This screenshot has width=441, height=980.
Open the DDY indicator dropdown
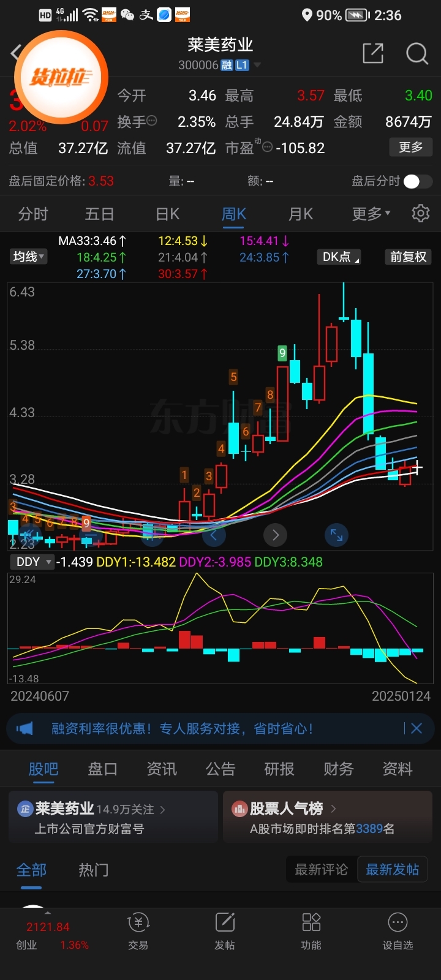[x=32, y=562]
